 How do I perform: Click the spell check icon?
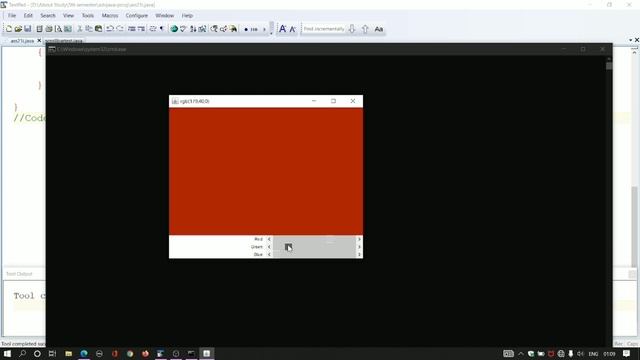click(x=183, y=29)
